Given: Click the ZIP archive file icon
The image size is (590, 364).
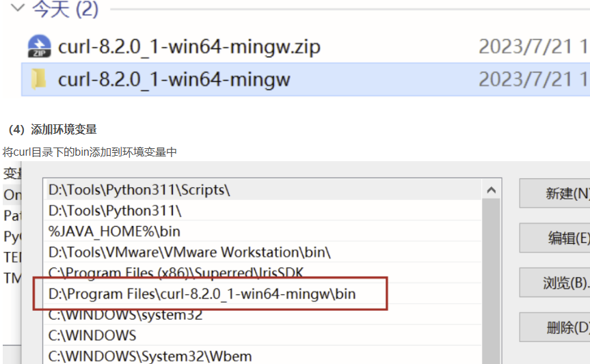Looking at the screenshot, I should 39,46.
